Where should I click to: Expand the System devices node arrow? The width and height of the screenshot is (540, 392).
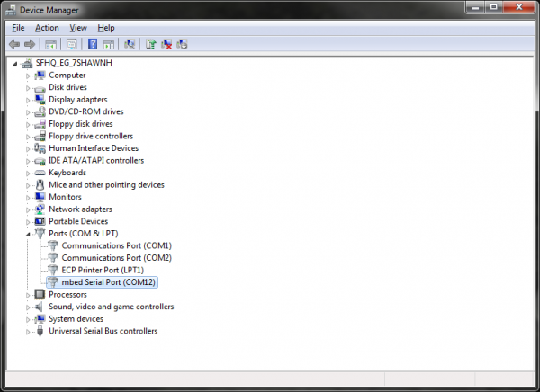pos(28,320)
